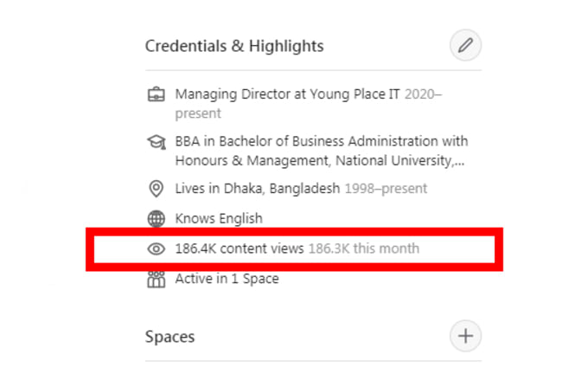Click the location pin icon
The width and height of the screenshot is (588, 368).
click(156, 189)
